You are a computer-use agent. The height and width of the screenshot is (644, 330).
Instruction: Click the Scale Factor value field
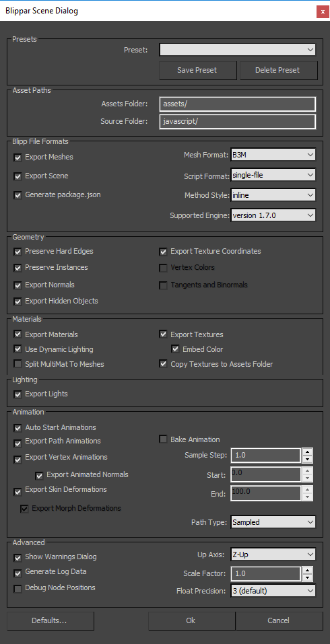[265, 573]
